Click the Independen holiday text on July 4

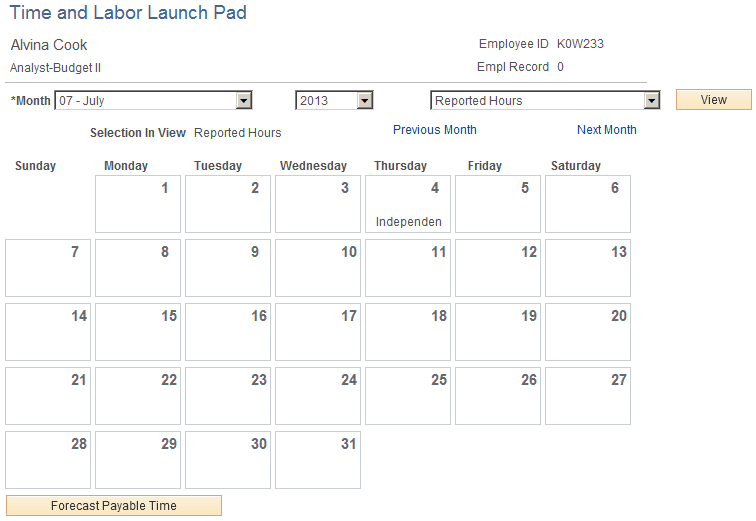click(408, 222)
